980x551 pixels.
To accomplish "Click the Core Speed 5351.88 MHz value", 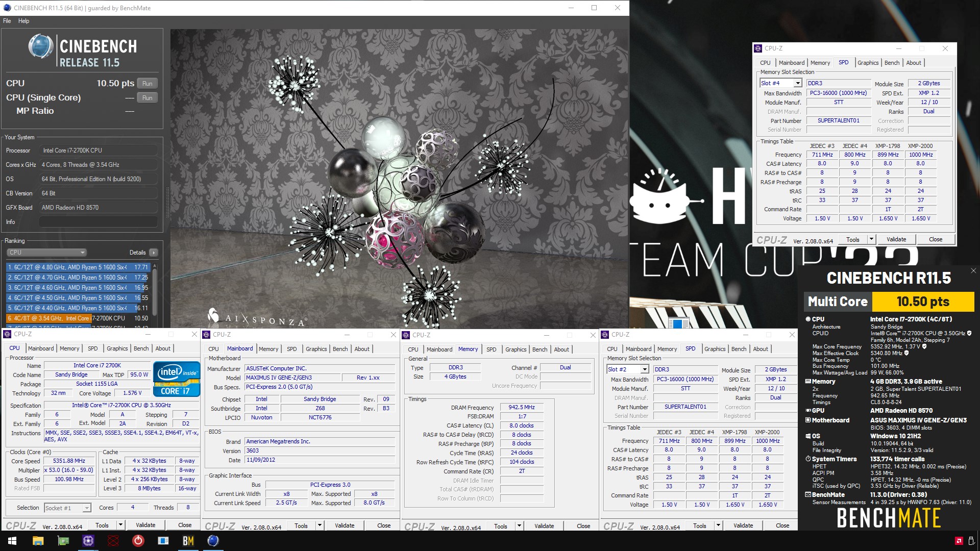I will point(69,461).
